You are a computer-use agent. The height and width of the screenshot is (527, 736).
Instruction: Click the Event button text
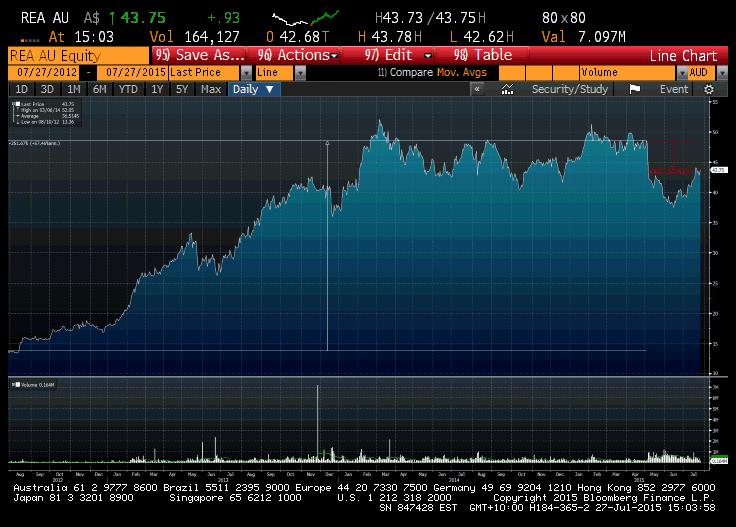point(674,89)
